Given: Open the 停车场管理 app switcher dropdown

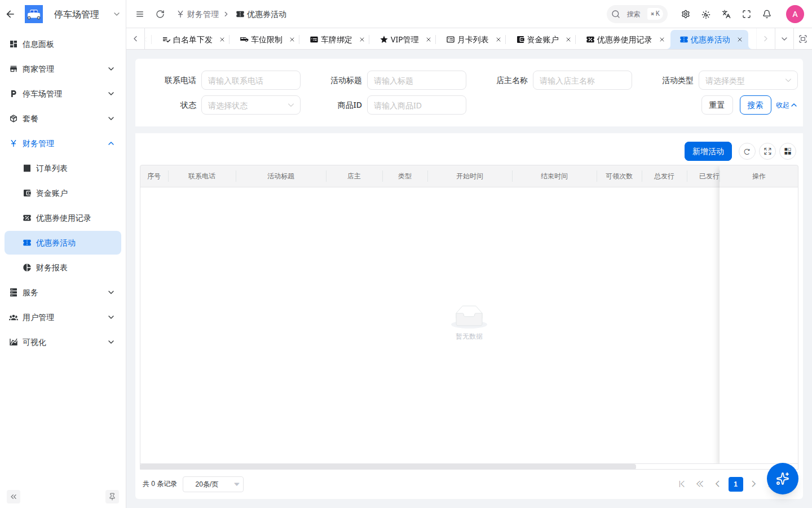Looking at the screenshot, I should tap(117, 14).
